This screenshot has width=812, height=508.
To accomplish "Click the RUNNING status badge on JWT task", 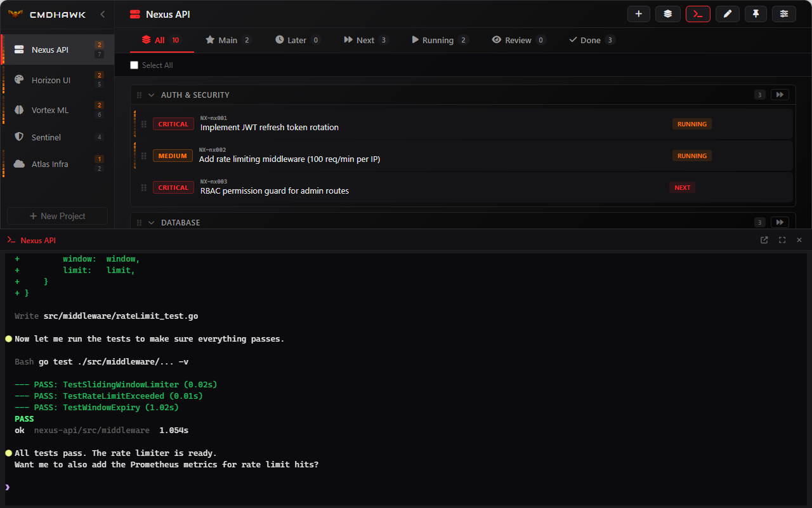I will [691, 124].
